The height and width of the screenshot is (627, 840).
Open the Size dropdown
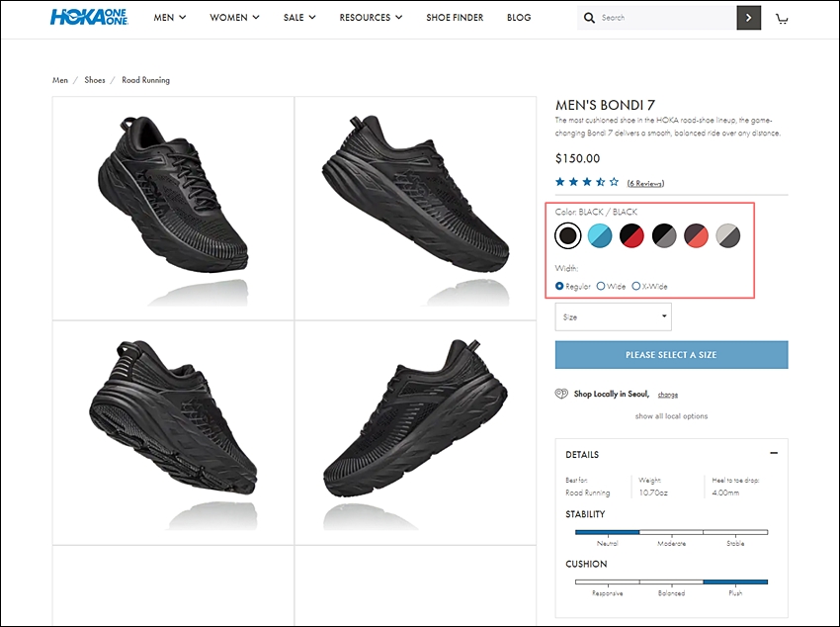click(x=613, y=316)
